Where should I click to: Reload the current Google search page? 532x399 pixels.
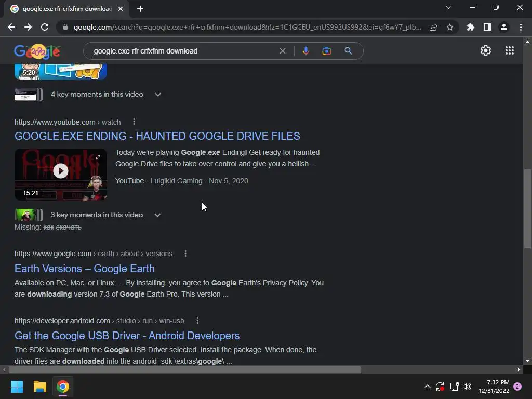[x=45, y=27]
